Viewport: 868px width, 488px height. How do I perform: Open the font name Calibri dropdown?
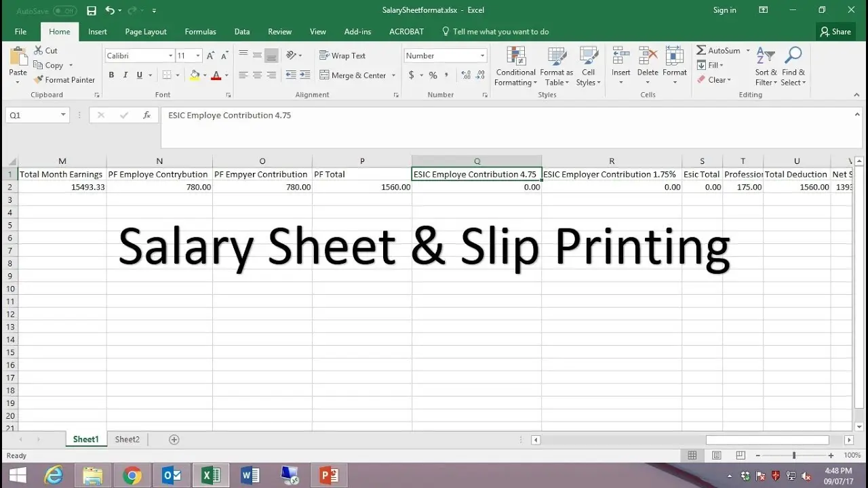tap(171, 56)
